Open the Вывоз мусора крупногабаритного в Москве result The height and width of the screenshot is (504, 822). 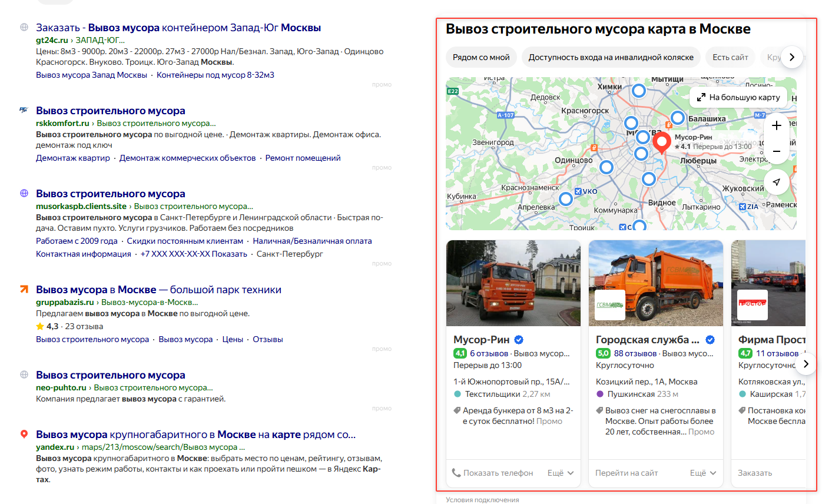pyautogui.click(x=195, y=435)
